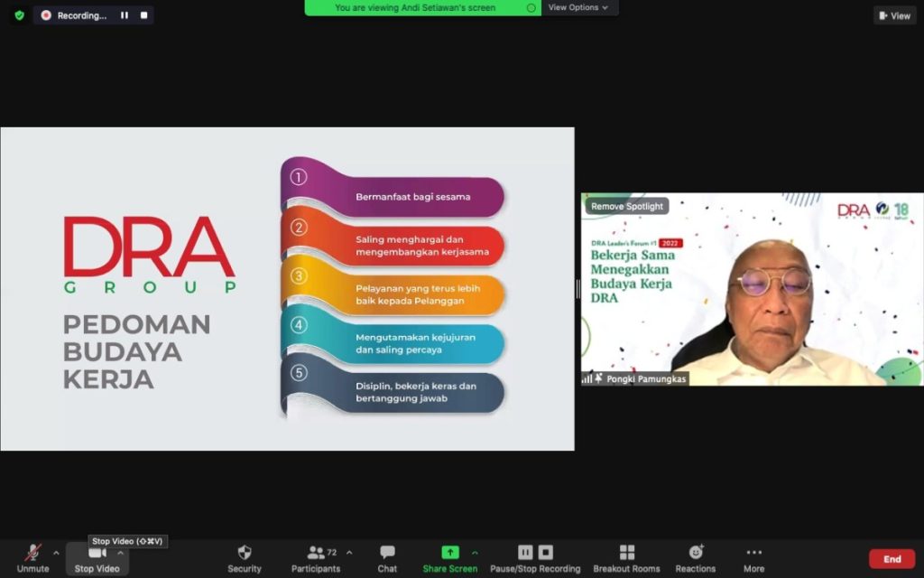Viewport: 924px width, 578px height.
Task: Open the Security shield options
Action: click(x=244, y=558)
